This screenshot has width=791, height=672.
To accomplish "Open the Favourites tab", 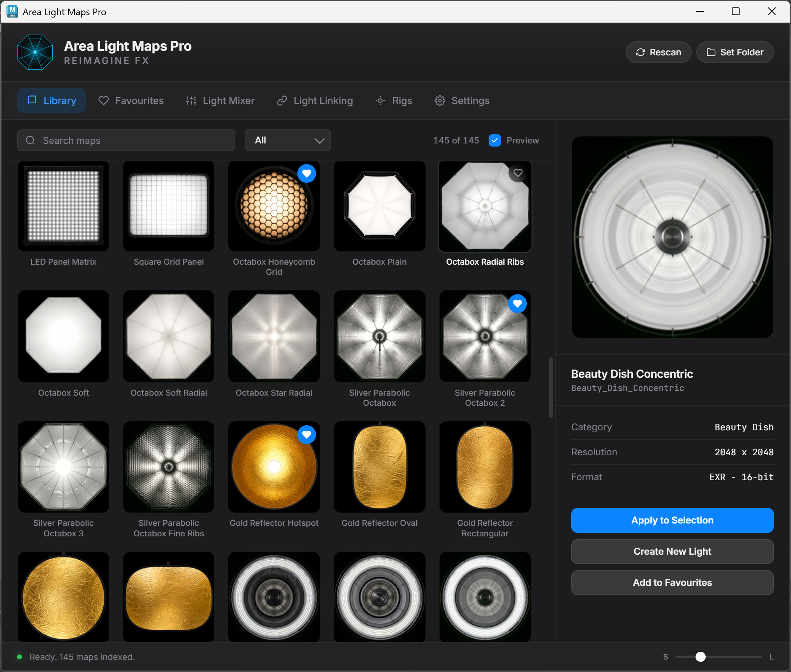I will 131,101.
